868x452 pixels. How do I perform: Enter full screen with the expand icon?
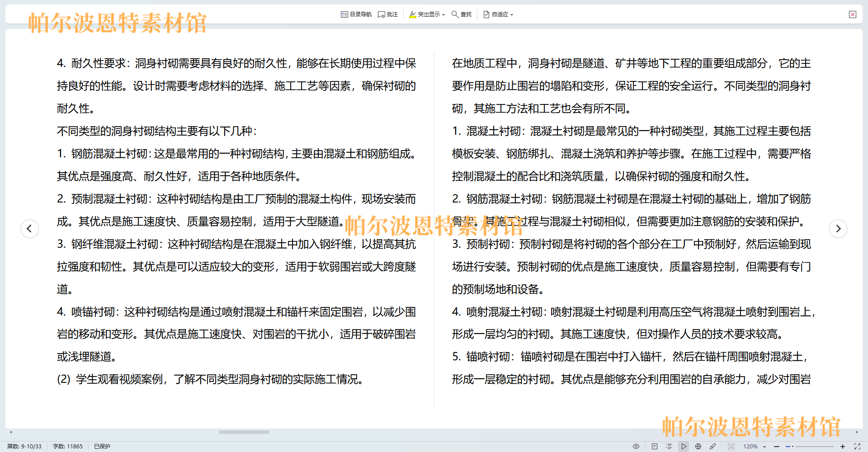(857, 446)
